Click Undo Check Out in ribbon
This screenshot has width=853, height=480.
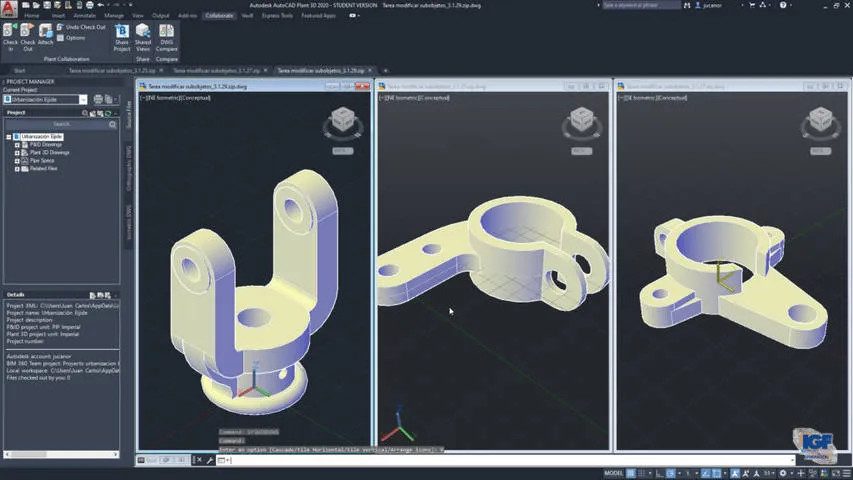click(82, 27)
